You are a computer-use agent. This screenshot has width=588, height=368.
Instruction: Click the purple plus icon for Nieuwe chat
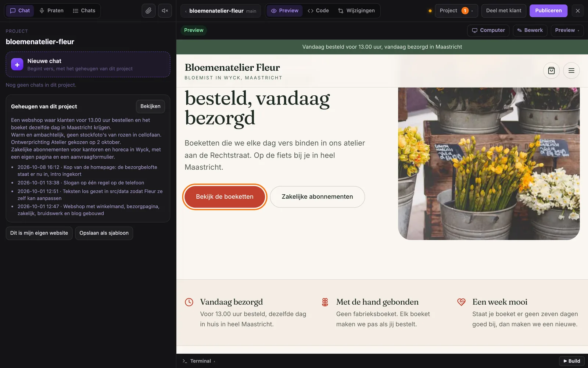pos(17,64)
